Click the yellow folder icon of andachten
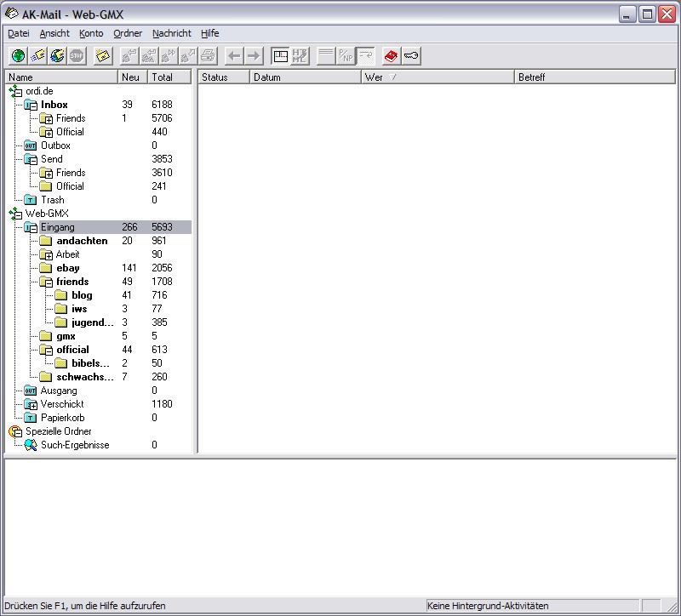 point(46,241)
